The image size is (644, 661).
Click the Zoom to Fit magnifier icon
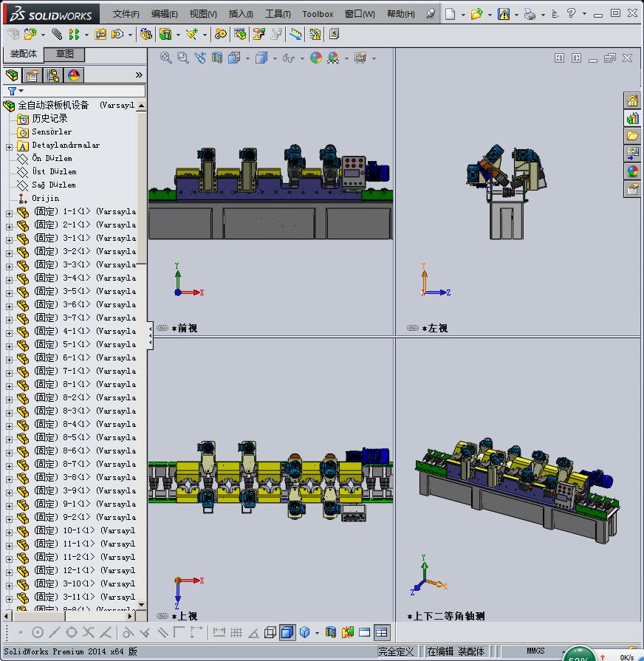click(x=166, y=58)
